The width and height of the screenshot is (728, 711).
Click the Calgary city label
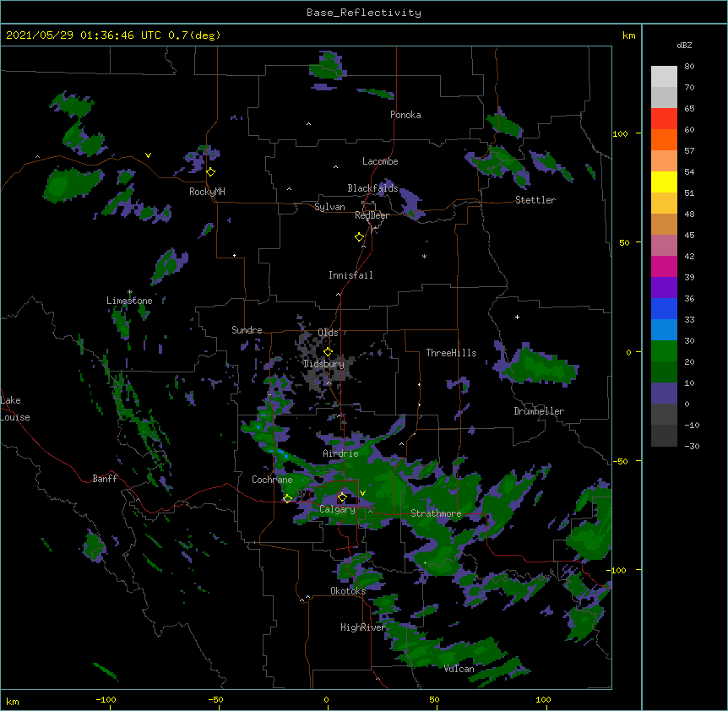pos(337,509)
